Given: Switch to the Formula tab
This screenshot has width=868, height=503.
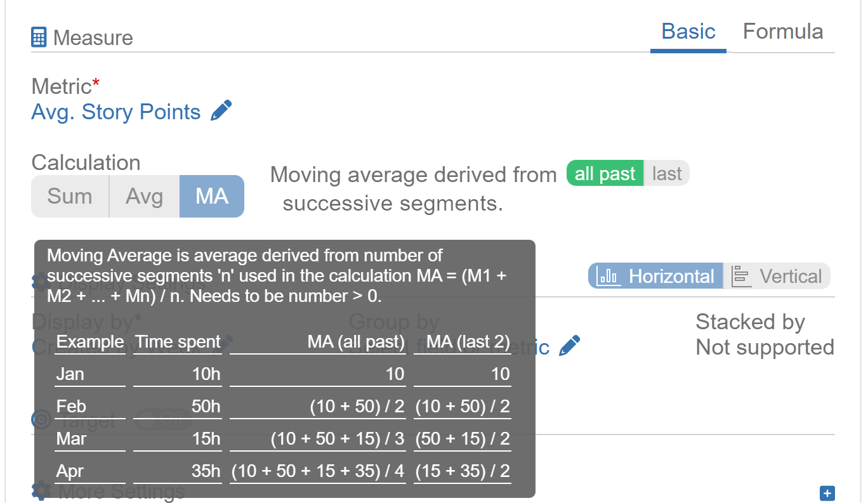Looking at the screenshot, I should (x=782, y=31).
